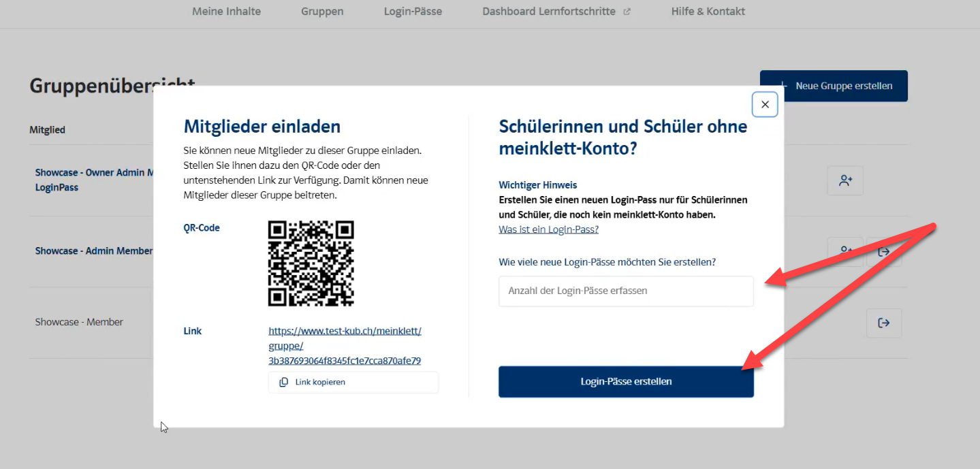
Task: Click Neue Gruppe erstellen button
Action: pos(834,86)
